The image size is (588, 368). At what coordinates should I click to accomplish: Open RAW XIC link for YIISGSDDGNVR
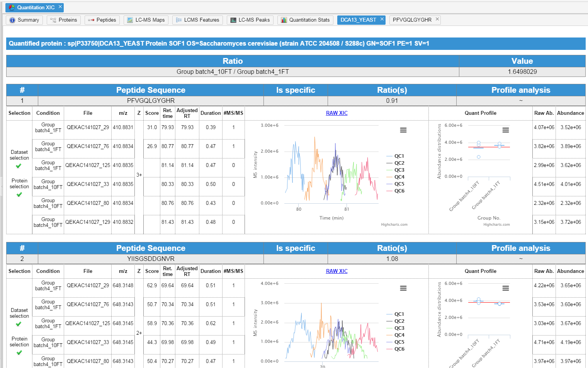pos(336,271)
